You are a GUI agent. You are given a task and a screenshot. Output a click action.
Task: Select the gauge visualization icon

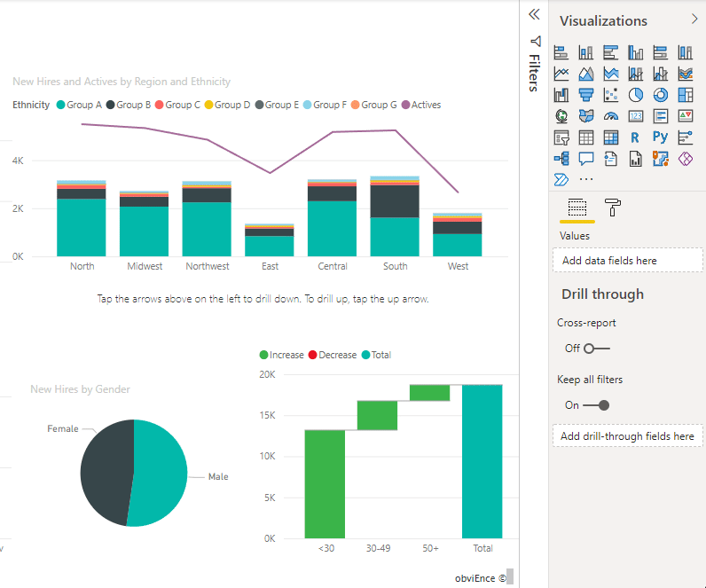(x=610, y=115)
